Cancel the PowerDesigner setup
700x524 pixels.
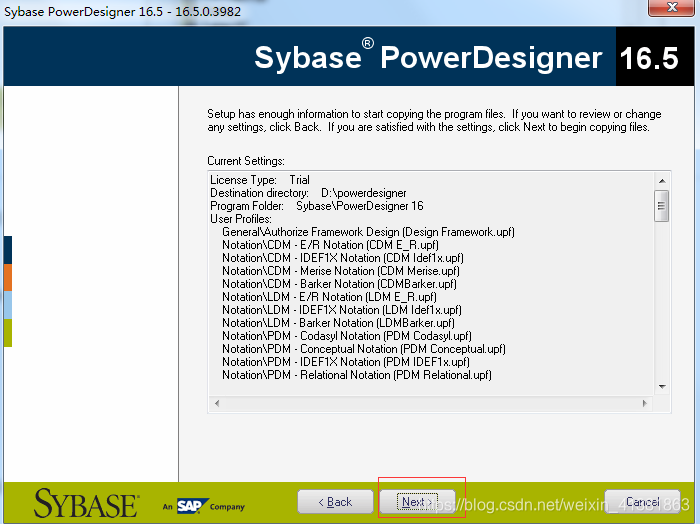point(642,502)
